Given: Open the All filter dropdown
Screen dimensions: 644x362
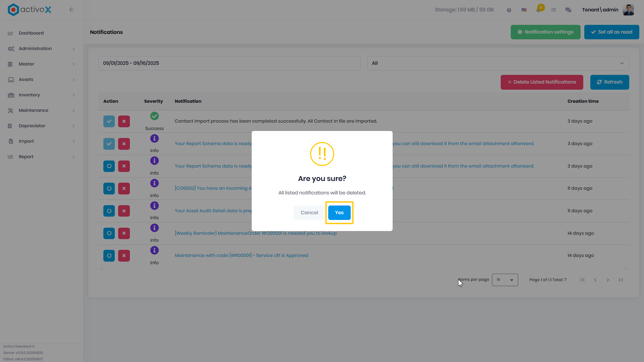Looking at the screenshot, I should [x=498, y=63].
